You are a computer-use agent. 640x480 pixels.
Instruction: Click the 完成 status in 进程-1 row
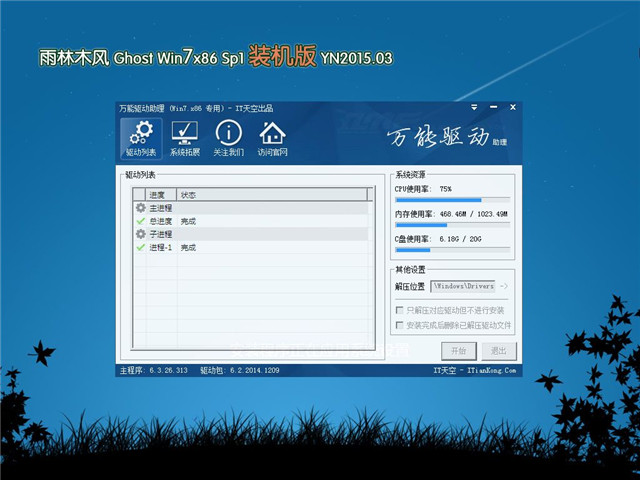[x=188, y=247]
